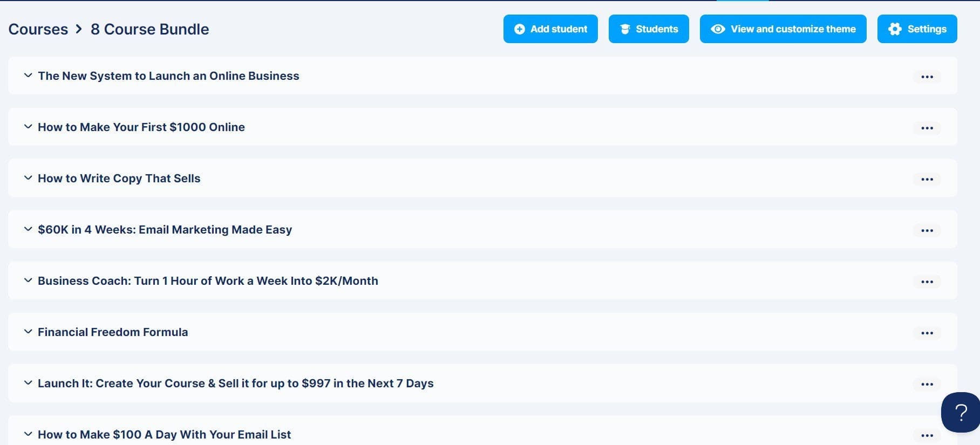This screenshot has width=980, height=445.
Task: Open the help question mark widget
Action: point(961,413)
